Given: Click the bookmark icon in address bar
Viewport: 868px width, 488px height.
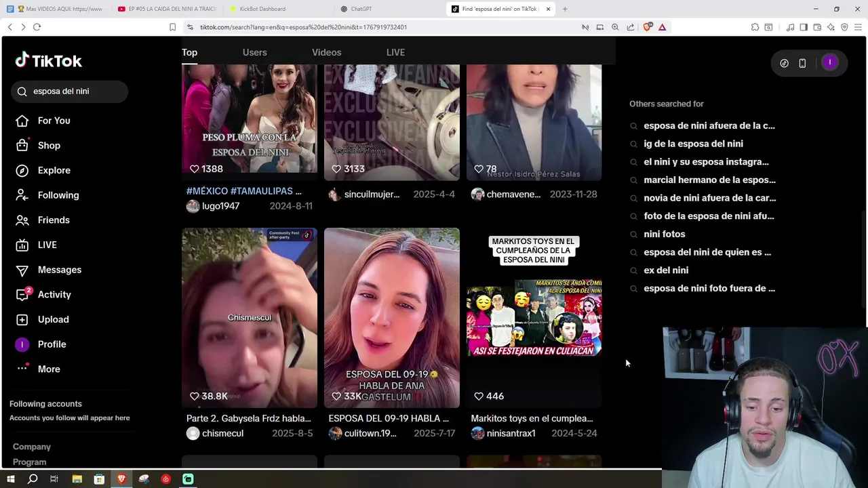Looking at the screenshot, I should (172, 27).
